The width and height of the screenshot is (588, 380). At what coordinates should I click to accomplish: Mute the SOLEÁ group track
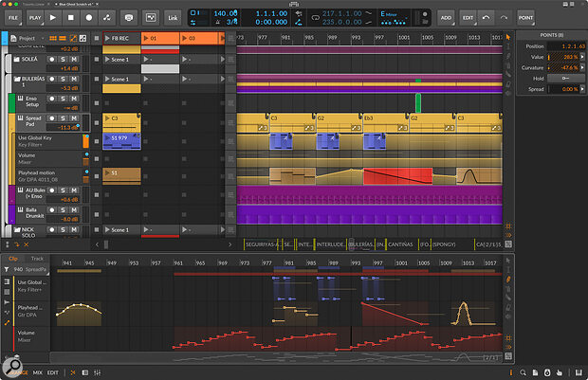(x=74, y=59)
